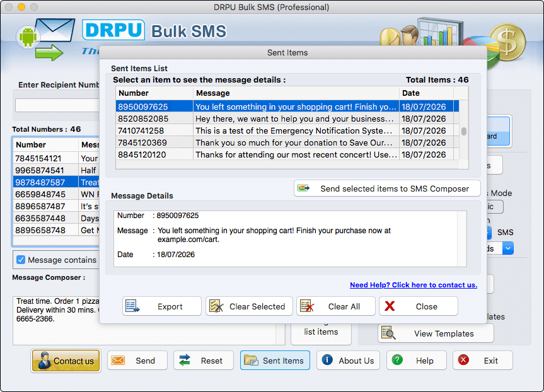
Task: Toggle the Message contains checkbox
Action: click(21, 260)
